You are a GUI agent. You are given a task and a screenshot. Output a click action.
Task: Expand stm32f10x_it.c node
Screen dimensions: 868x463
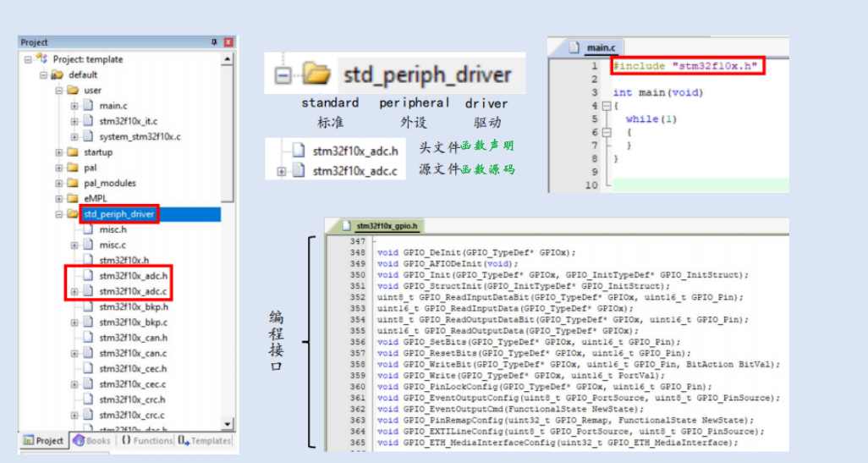74,121
